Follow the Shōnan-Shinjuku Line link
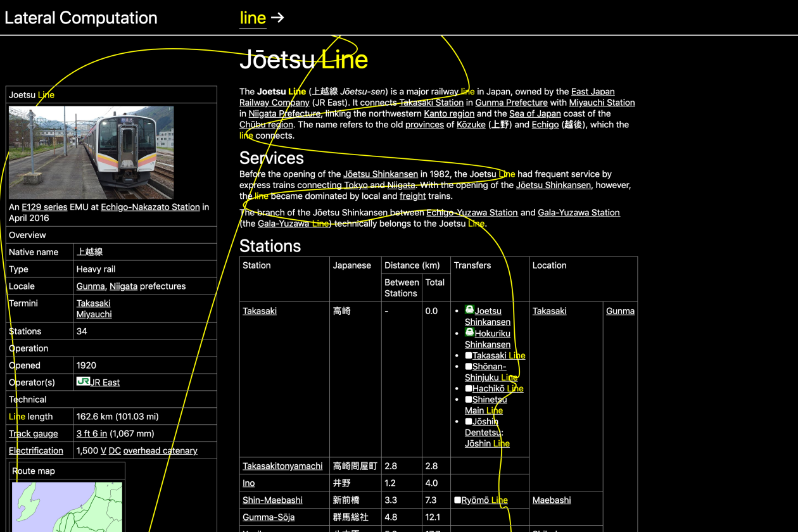 click(x=491, y=372)
